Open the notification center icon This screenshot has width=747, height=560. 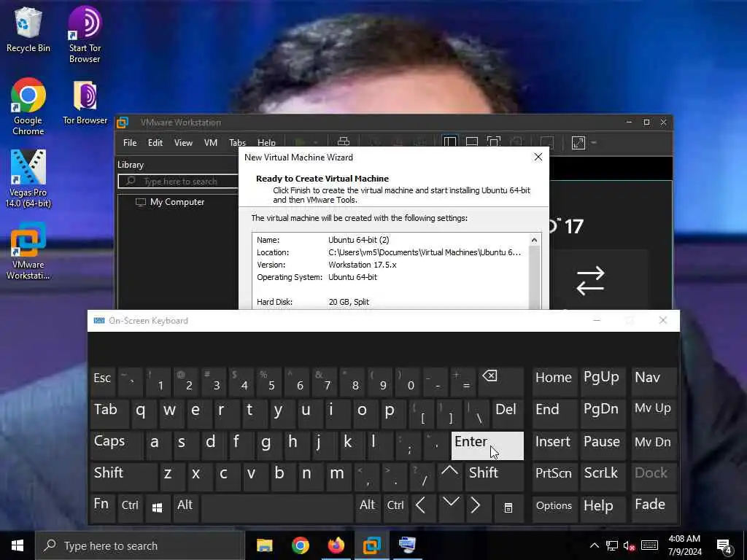[x=724, y=547]
